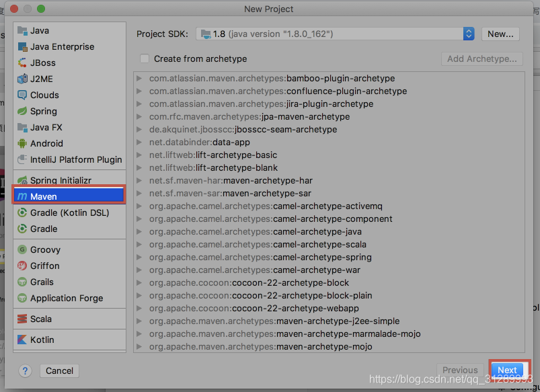540x392 pixels.
Task: Select Gradle (Kotlin DSL) icon
Action: click(22, 212)
